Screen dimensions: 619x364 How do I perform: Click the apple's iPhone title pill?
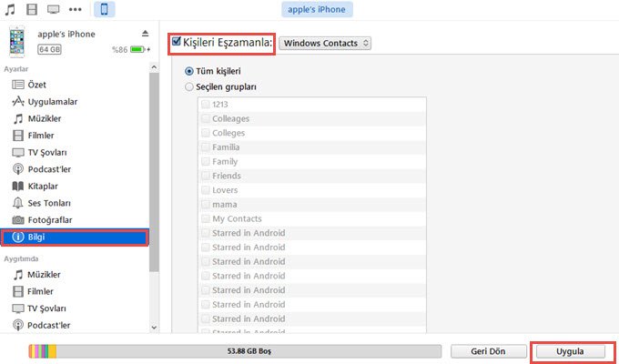click(317, 9)
